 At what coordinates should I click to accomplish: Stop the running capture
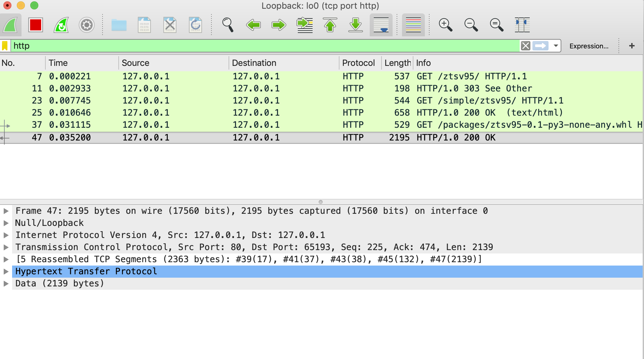[35, 25]
